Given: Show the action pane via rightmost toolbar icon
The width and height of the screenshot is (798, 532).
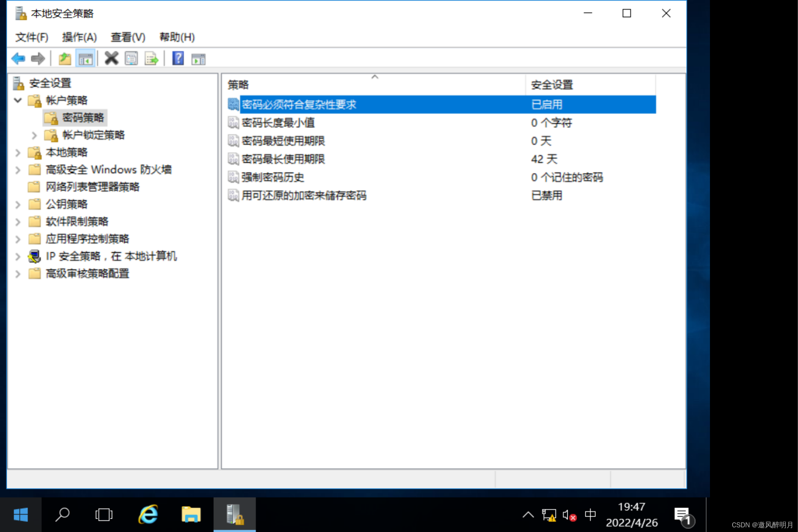Looking at the screenshot, I should [198, 58].
